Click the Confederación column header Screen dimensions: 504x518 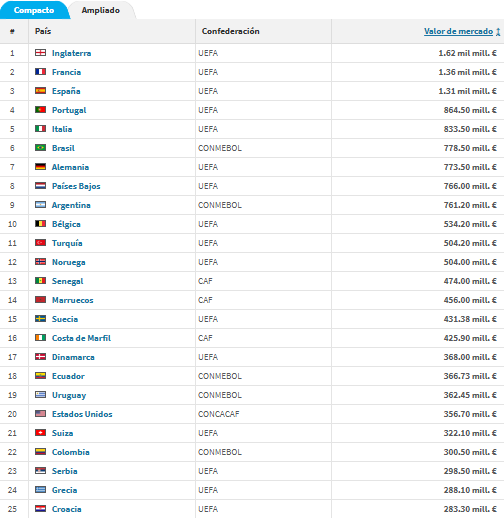[230, 31]
